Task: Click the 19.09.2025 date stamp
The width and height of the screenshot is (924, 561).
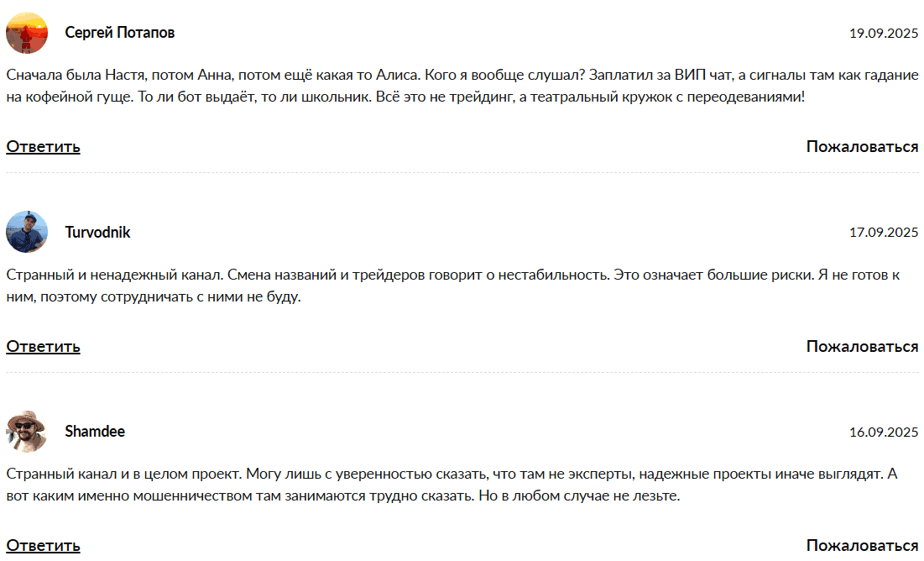Action: coord(884,34)
